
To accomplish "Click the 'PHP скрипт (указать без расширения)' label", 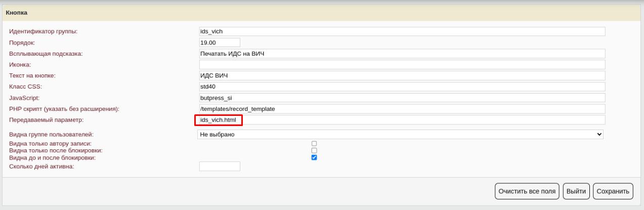I will click(64, 109).
